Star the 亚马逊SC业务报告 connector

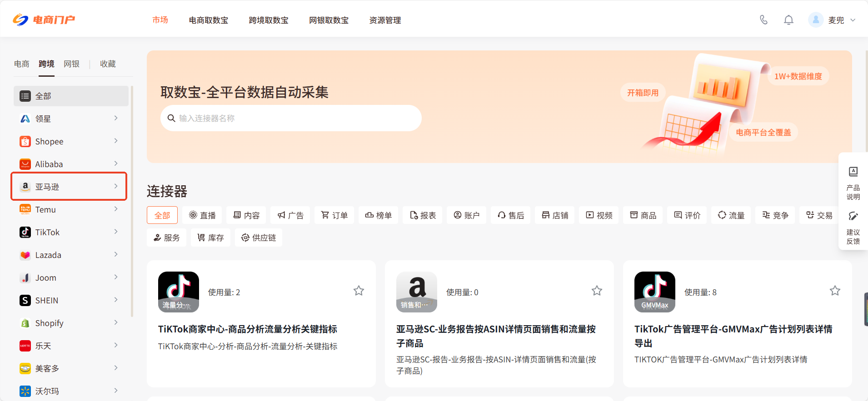pos(597,291)
